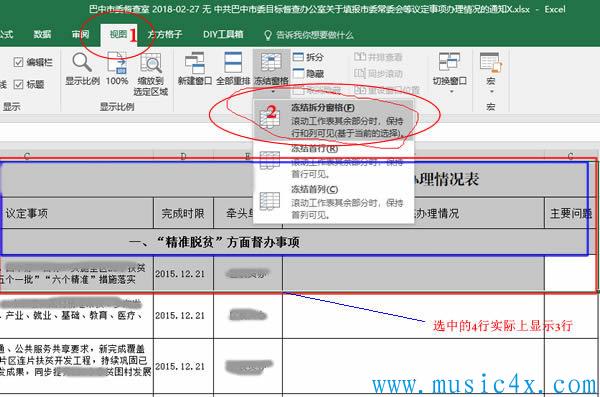
Task: Click the cell containing 公共服务共享要求
Action: coord(77,366)
